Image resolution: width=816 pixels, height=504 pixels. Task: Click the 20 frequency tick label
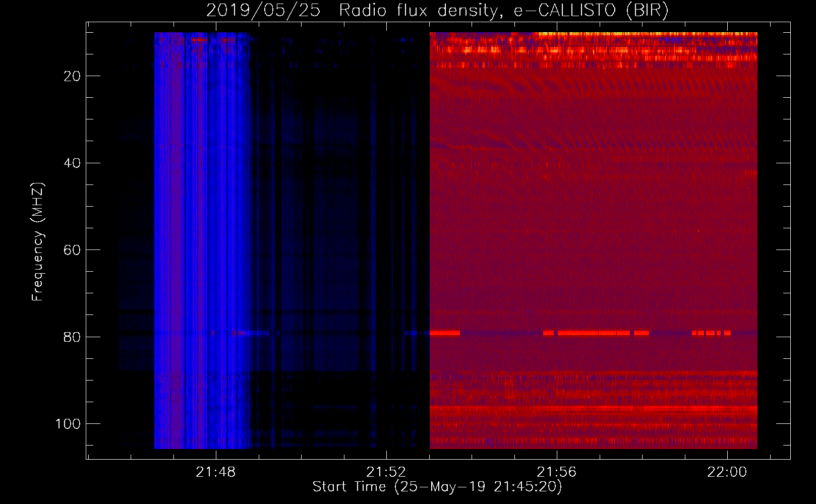coord(72,76)
